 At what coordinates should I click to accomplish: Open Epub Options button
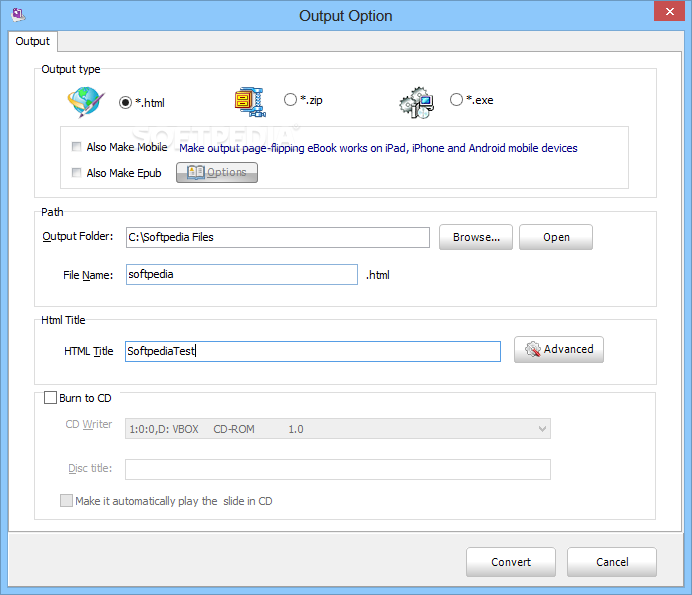[x=217, y=172]
